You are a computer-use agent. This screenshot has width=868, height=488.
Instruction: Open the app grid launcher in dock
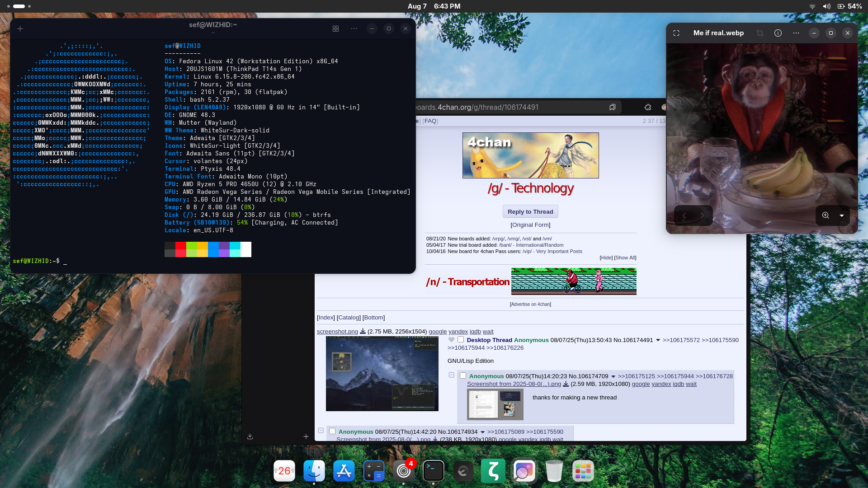(583, 471)
